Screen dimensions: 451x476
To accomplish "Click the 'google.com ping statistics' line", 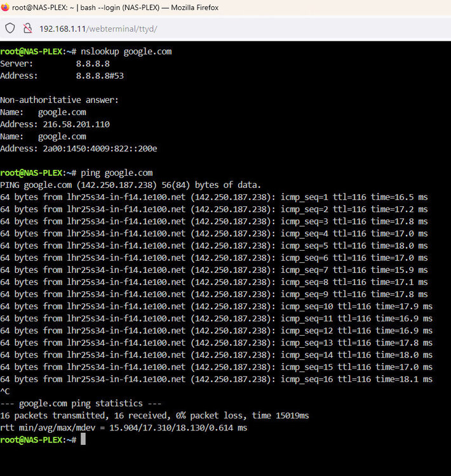I will point(81,404).
